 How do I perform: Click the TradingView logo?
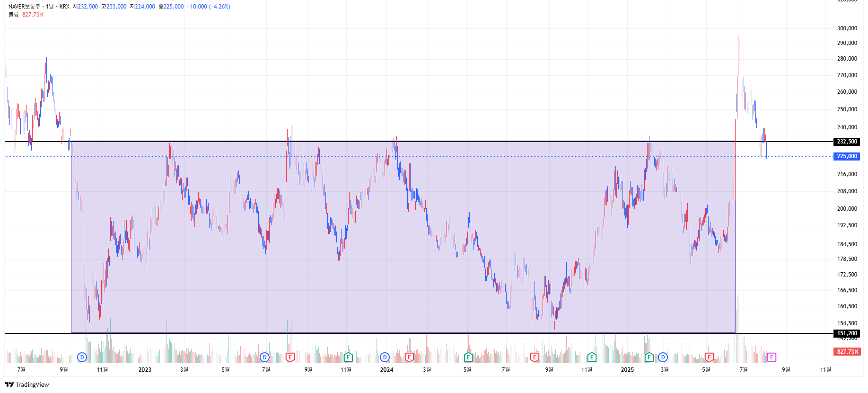27,384
